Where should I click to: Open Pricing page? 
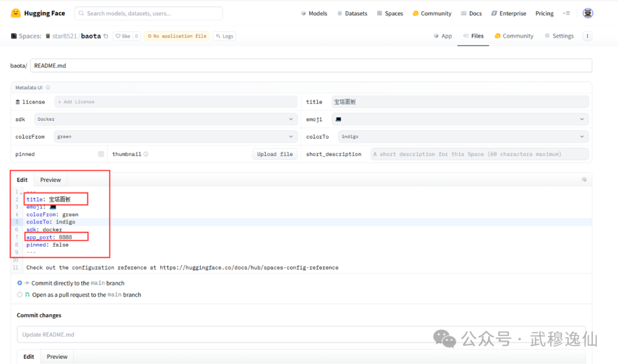point(544,13)
